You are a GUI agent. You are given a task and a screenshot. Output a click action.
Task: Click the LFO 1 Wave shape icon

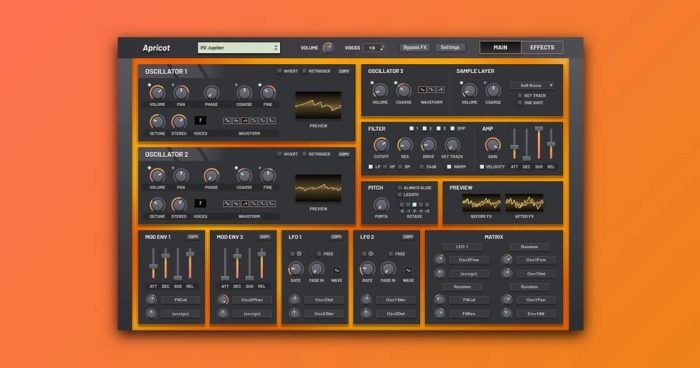[x=337, y=270]
